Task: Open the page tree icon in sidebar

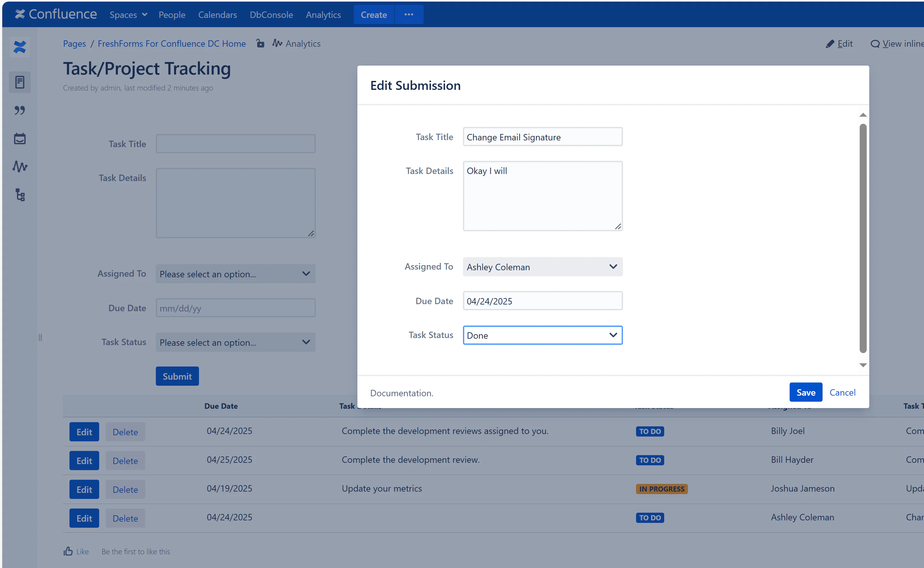Action: [20, 194]
